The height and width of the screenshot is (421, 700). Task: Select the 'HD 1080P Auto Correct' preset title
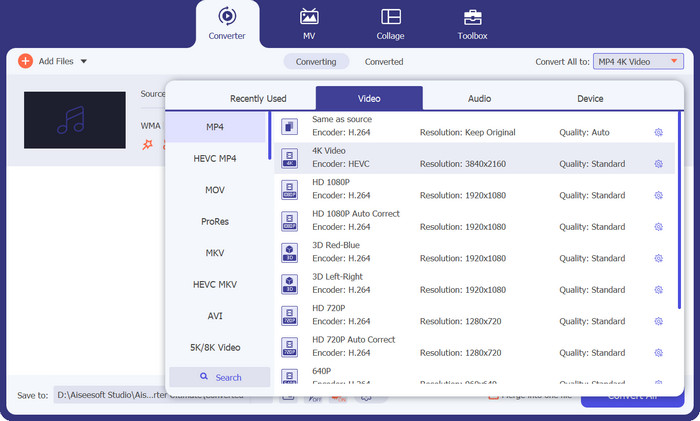coord(356,214)
